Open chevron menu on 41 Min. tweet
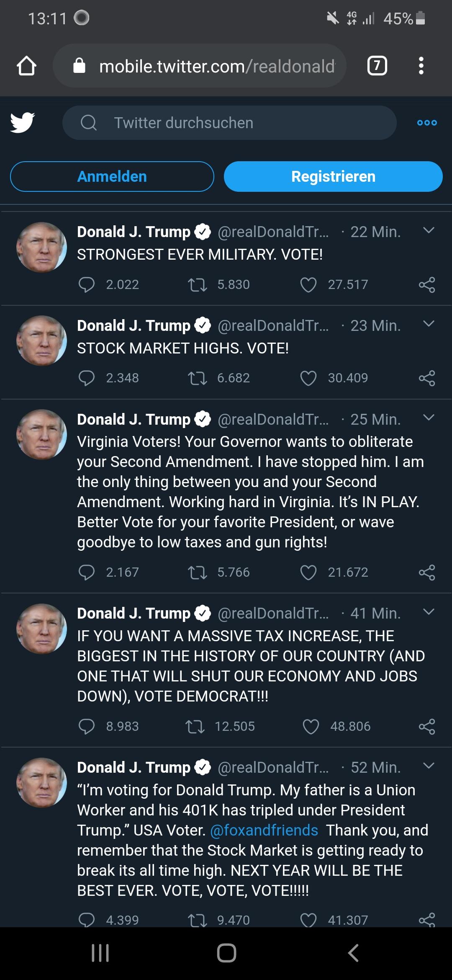This screenshot has height=980, width=452. (429, 612)
